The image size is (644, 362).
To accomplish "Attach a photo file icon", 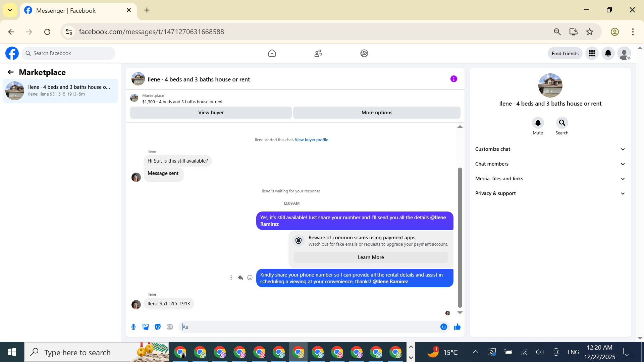I will (x=146, y=327).
